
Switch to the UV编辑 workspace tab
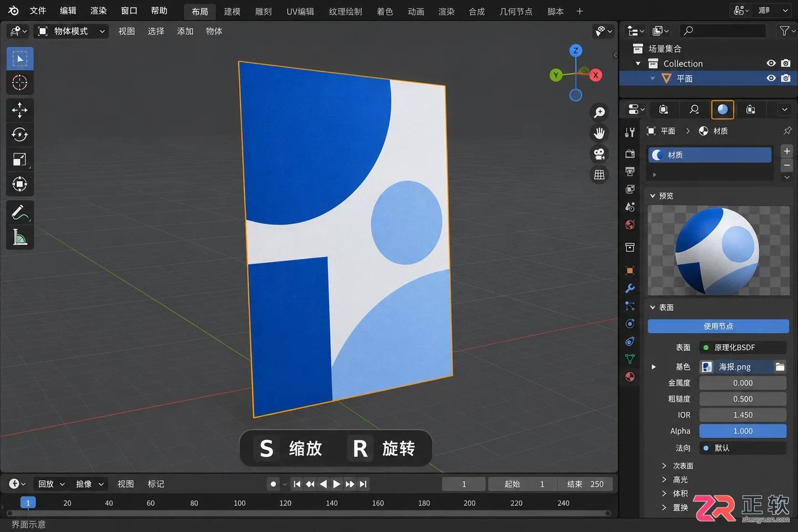[300, 12]
